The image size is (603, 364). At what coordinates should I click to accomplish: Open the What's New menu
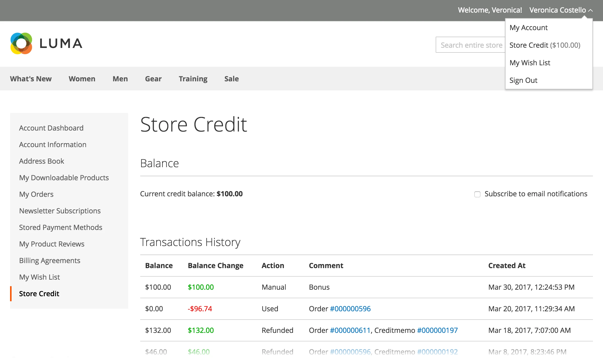click(x=31, y=79)
